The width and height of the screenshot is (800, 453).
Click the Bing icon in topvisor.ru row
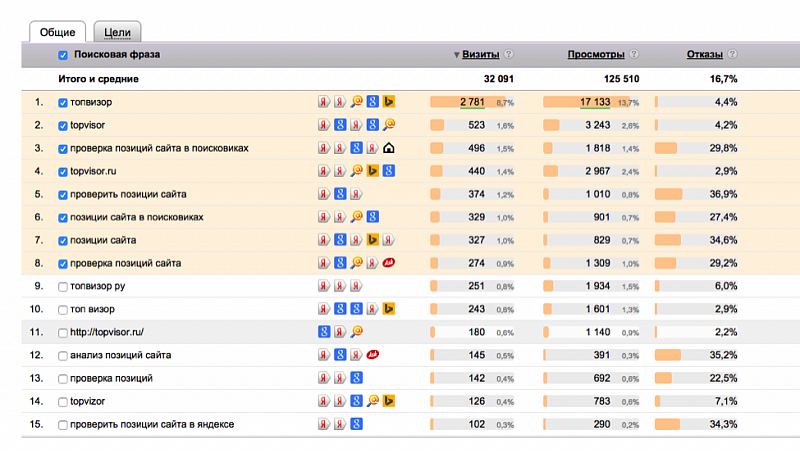[x=373, y=171]
